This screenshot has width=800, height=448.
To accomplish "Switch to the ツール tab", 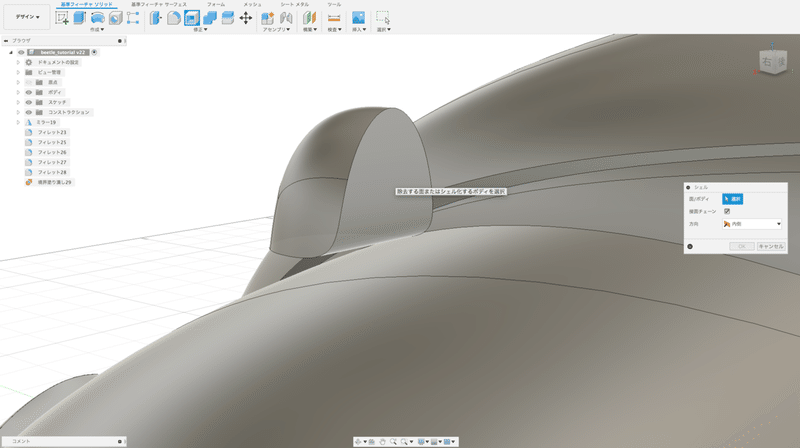I will 334,4.
